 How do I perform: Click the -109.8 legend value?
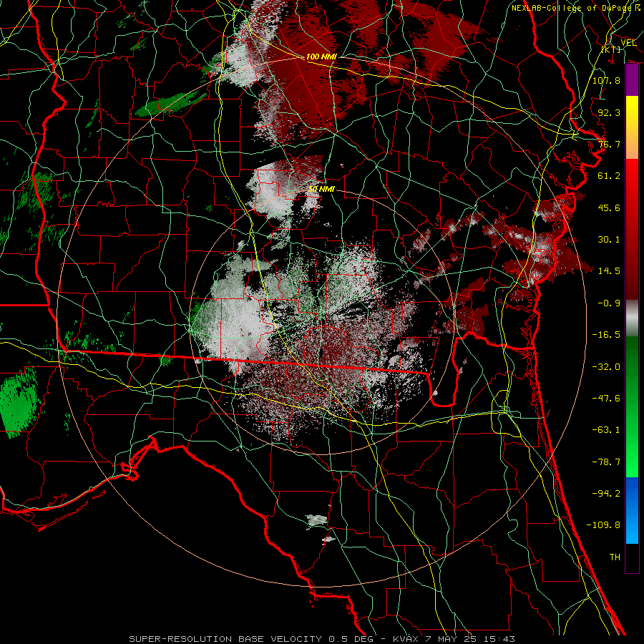pyautogui.click(x=603, y=525)
